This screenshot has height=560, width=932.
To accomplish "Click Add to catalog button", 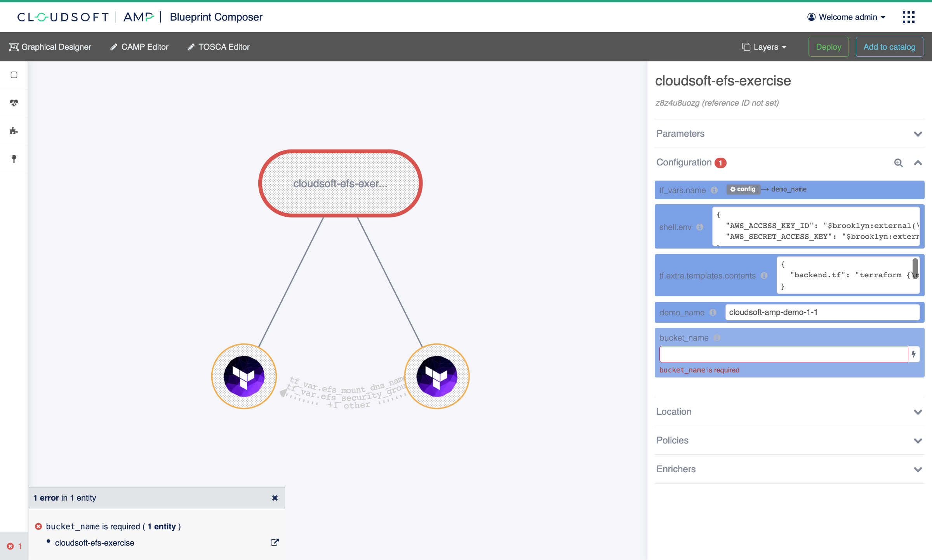I will coord(889,47).
